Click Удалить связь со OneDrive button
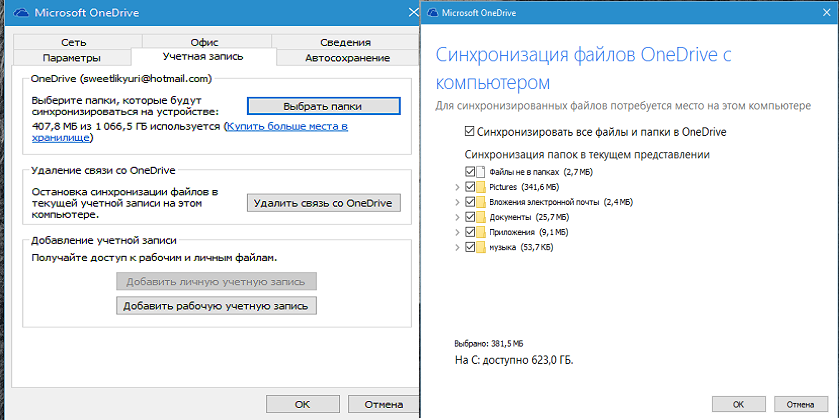Image resolution: width=840 pixels, height=420 pixels. coord(324,203)
